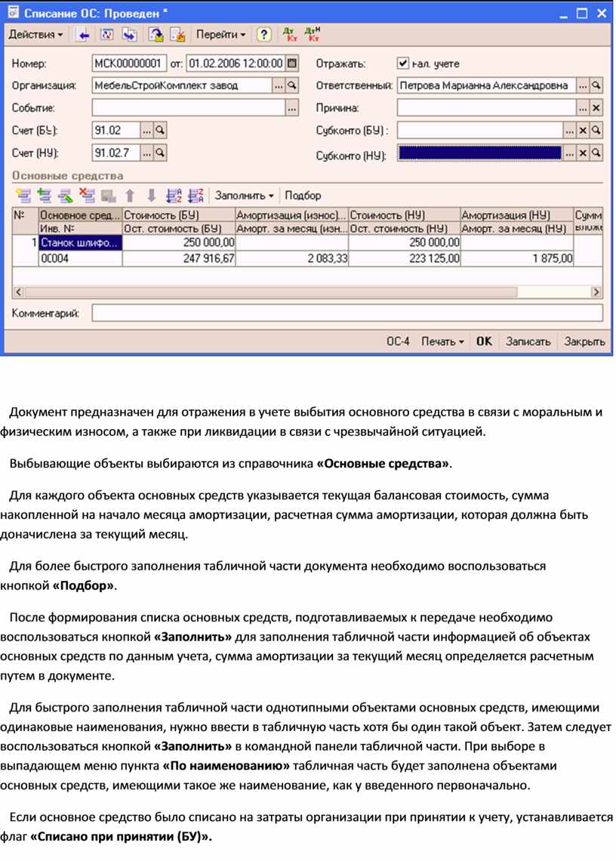Copy row with green plus icon
The image size is (616, 861).
[45, 196]
